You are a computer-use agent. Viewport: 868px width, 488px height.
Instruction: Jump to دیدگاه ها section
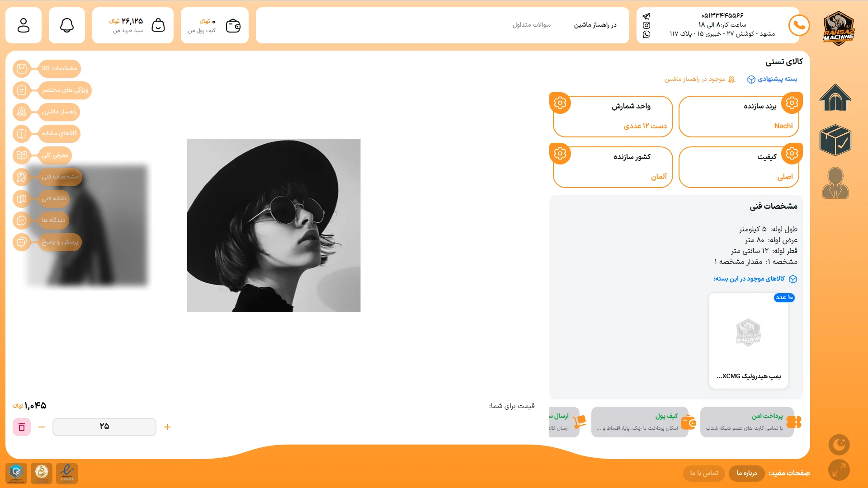tap(53, 220)
